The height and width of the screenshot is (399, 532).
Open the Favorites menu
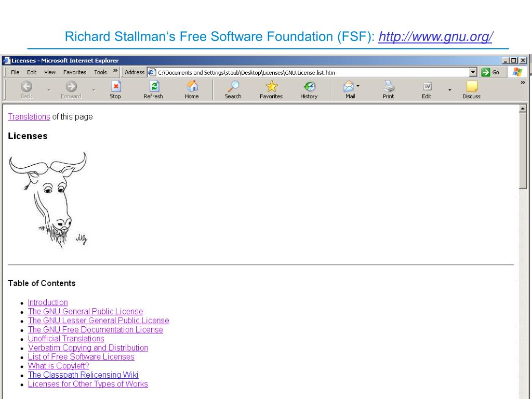[75, 72]
